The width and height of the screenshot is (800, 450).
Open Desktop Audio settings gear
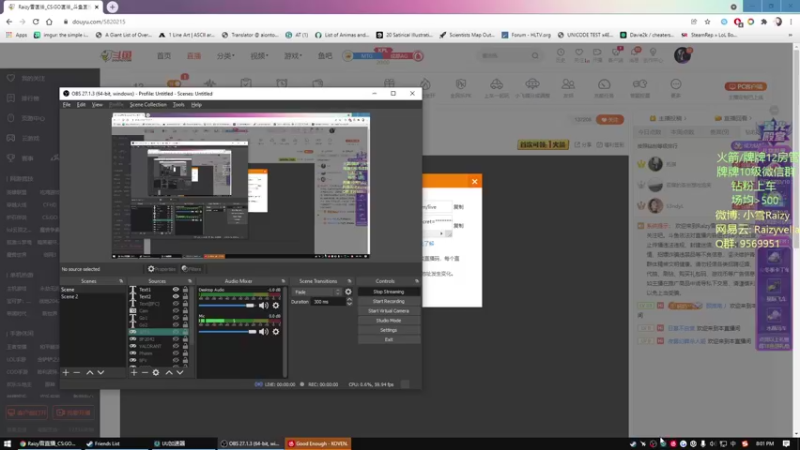click(x=276, y=306)
